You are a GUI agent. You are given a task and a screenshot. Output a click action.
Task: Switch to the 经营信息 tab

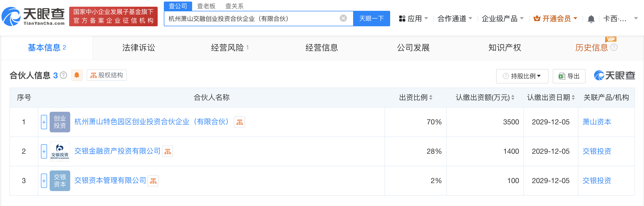click(x=322, y=48)
